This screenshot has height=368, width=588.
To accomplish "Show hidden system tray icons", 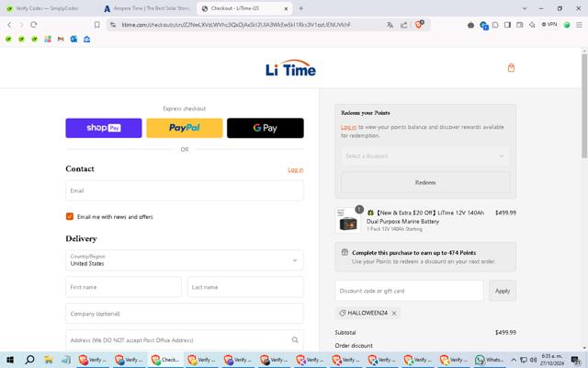I will tap(514, 360).
